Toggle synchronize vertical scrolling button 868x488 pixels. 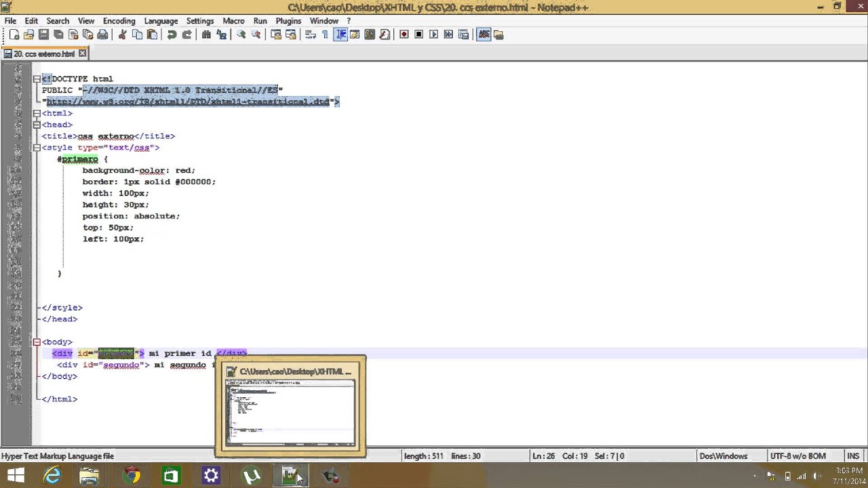pos(276,35)
